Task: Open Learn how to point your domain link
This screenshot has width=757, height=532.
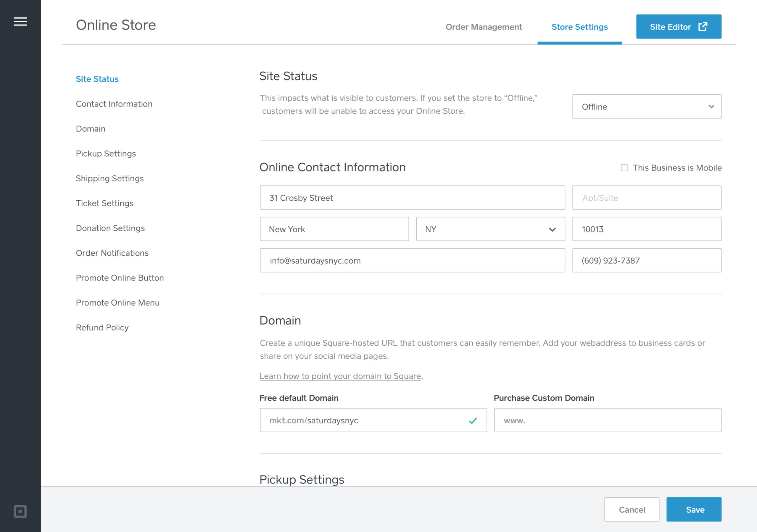Action: tap(340, 376)
